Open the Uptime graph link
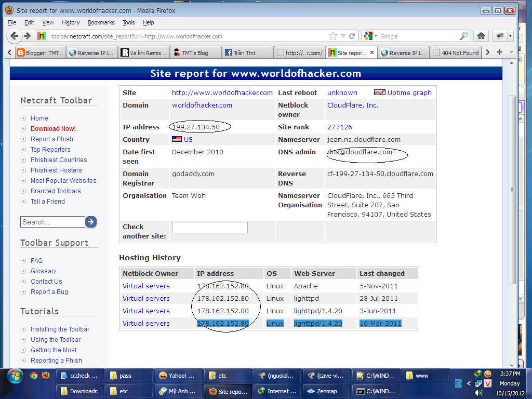This screenshot has width=532, height=399. (x=409, y=92)
